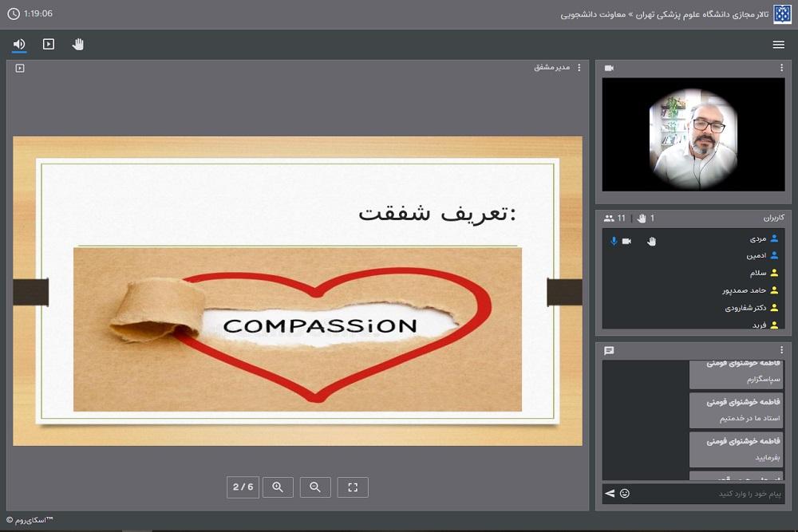Click the microphone icon next to user مردی
798x532 pixels.
[614, 241]
